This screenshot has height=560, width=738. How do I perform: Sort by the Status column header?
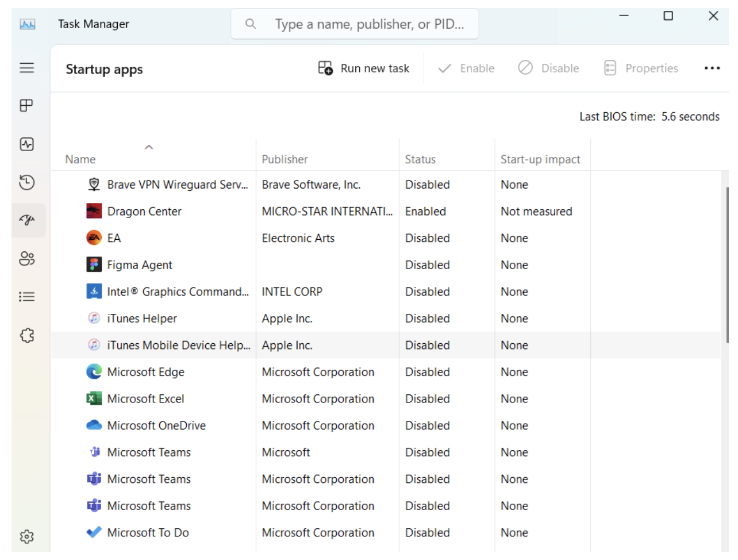point(420,159)
